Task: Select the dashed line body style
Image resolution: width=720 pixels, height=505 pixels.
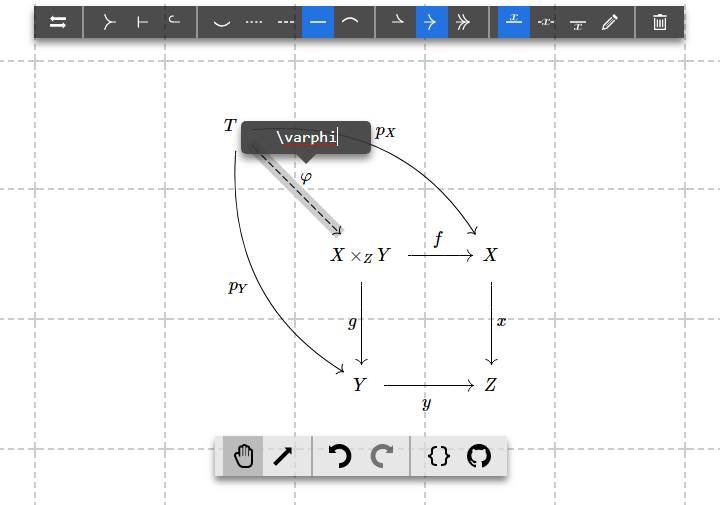Action: coord(286,22)
